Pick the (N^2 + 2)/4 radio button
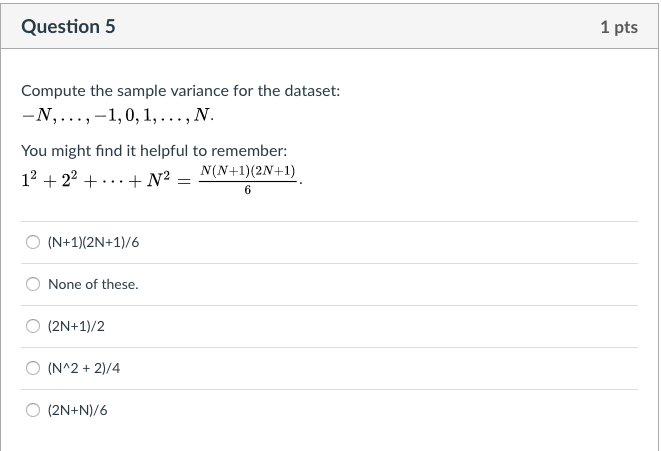This screenshot has width=661, height=451. [33, 368]
